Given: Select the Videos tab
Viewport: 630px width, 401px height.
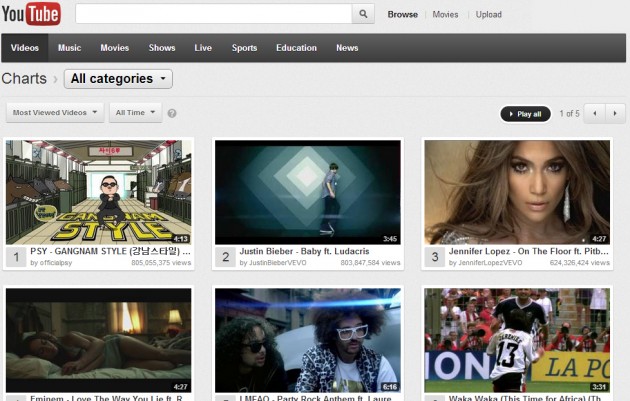Looking at the screenshot, I should click(25, 48).
